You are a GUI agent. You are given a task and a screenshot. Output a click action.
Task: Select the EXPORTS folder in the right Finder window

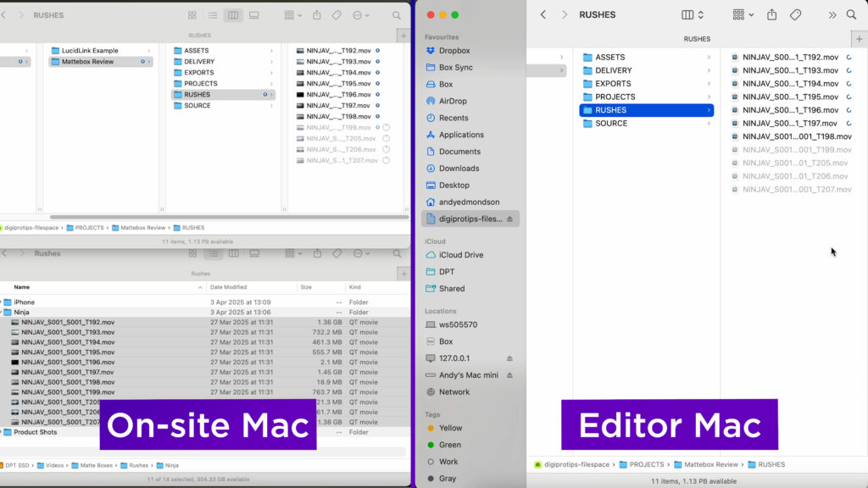613,84
